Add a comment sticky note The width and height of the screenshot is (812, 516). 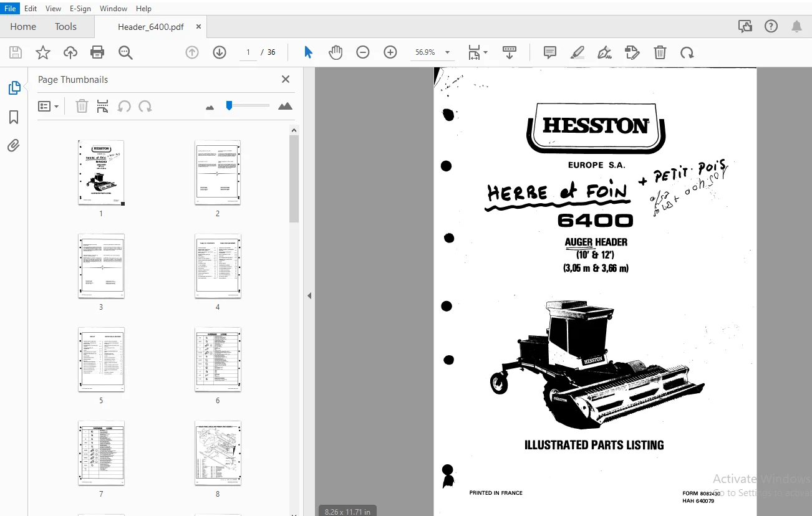[550, 52]
